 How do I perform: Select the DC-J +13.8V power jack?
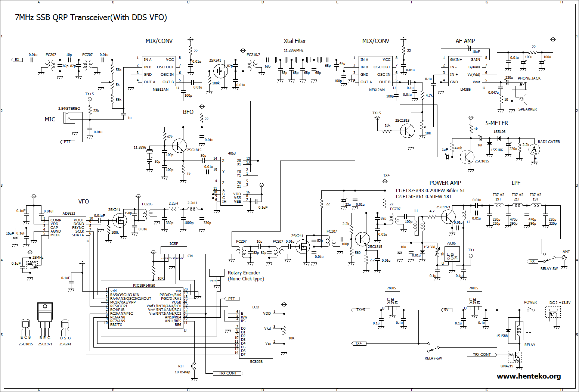(553, 312)
